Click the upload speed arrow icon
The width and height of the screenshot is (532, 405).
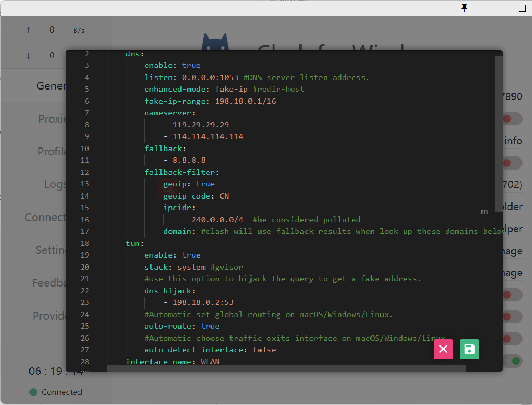point(28,30)
